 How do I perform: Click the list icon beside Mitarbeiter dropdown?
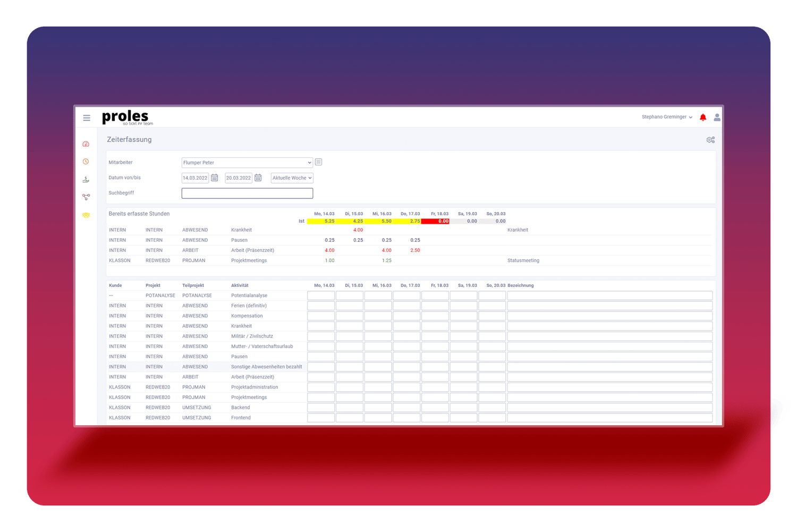[x=318, y=162]
